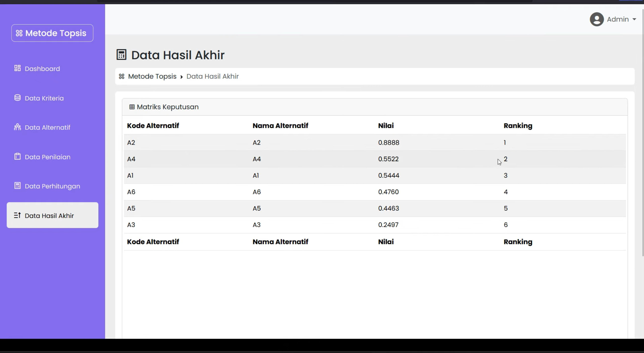
Task: Click the Nilai cell 0.2497
Action: click(388, 225)
